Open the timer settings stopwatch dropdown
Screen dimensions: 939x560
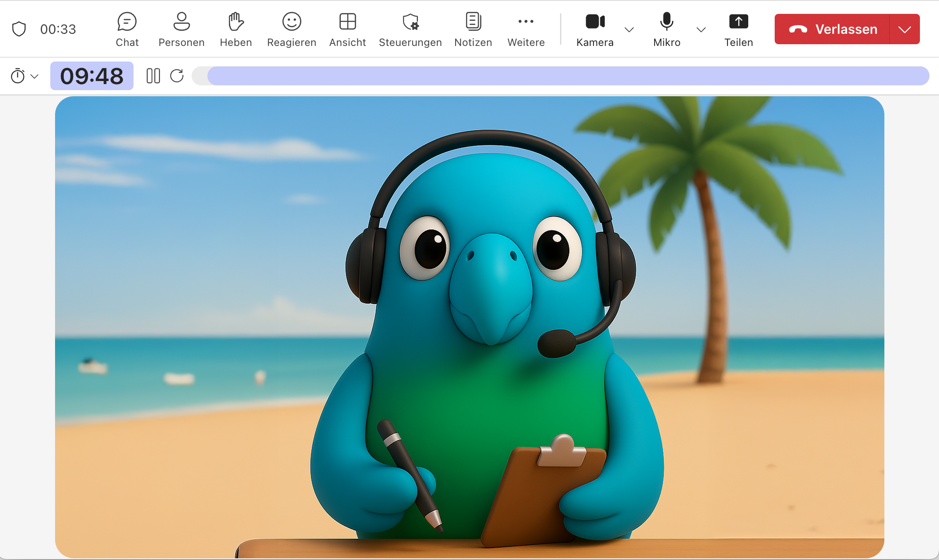click(24, 76)
